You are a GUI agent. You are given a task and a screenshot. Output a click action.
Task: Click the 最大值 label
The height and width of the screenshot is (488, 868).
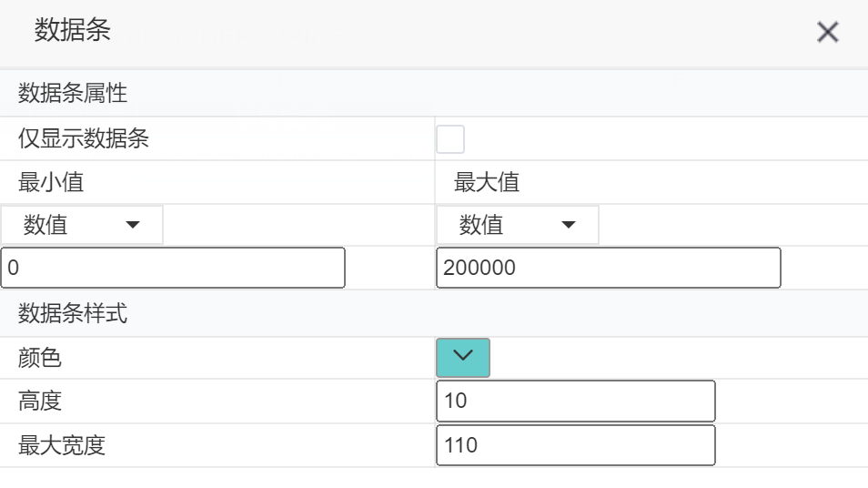coord(487,182)
